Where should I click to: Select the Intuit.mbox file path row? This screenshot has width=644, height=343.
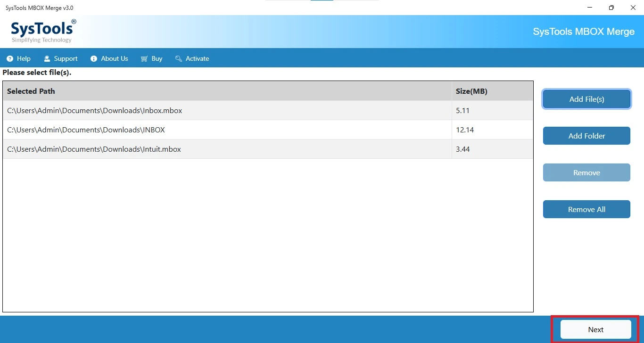click(x=268, y=149)
